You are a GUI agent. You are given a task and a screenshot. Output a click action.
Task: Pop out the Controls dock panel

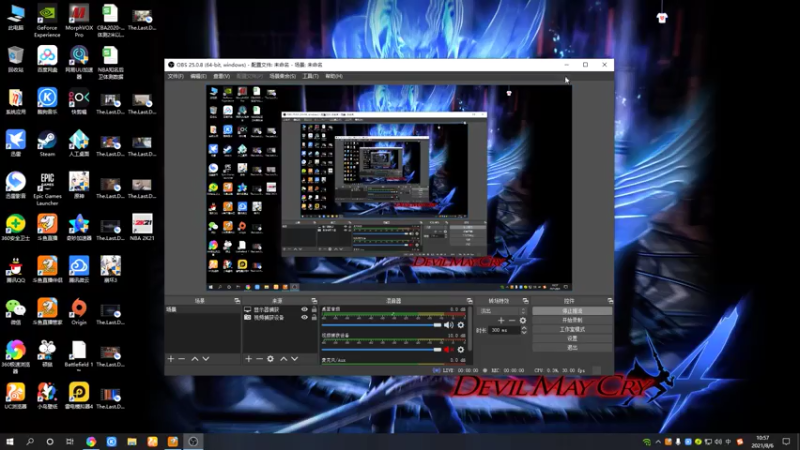[x=610, y=301]
